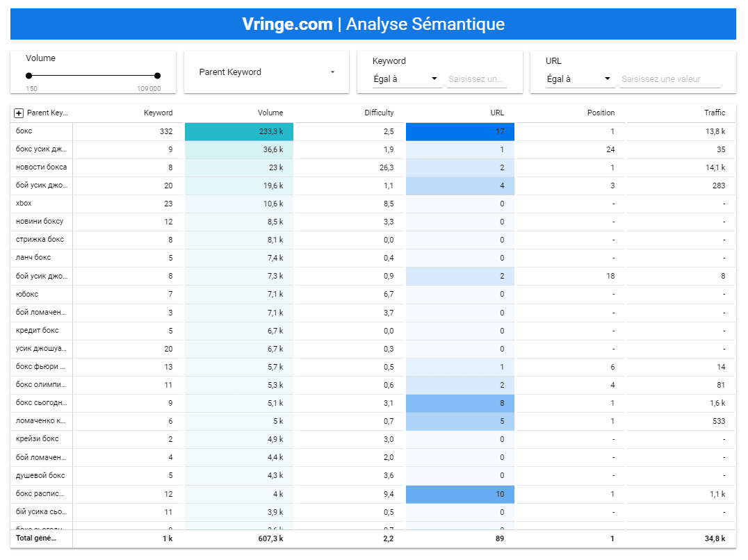Select the 'ломаченко к...' row label
The image size is (748, 560).
tap(40, 421)
